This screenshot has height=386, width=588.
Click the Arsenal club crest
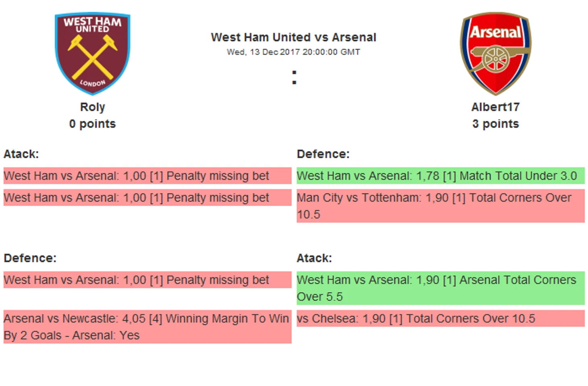[495, 54]
